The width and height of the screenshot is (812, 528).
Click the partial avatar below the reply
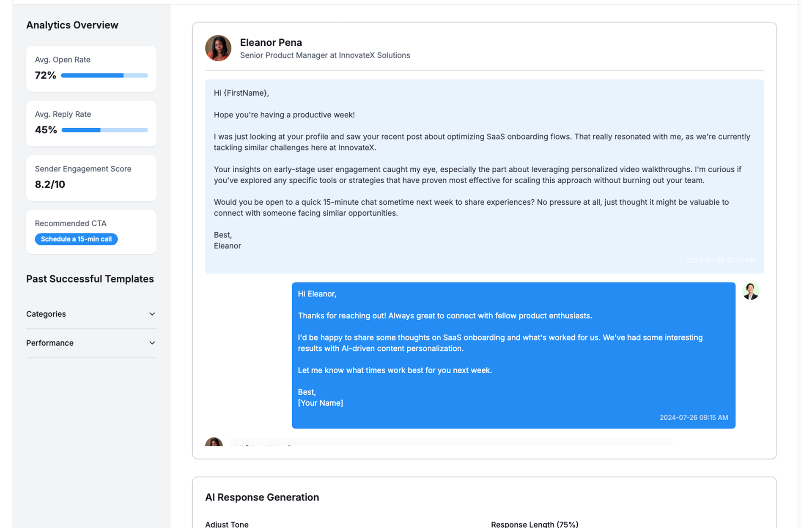coord(214,442)
